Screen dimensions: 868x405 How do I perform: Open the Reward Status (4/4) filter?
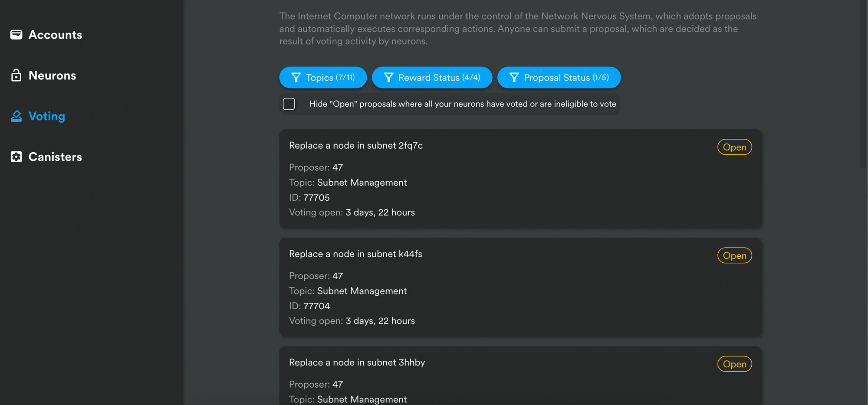432,78
